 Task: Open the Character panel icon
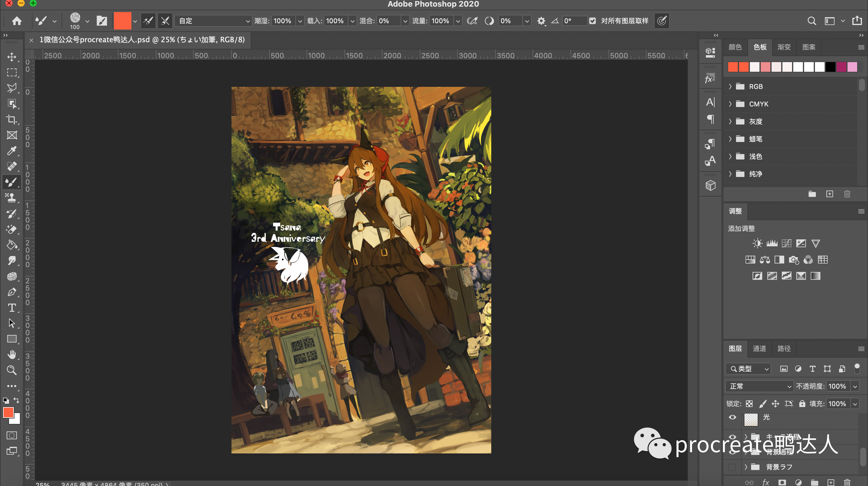(x=710, y=102)
